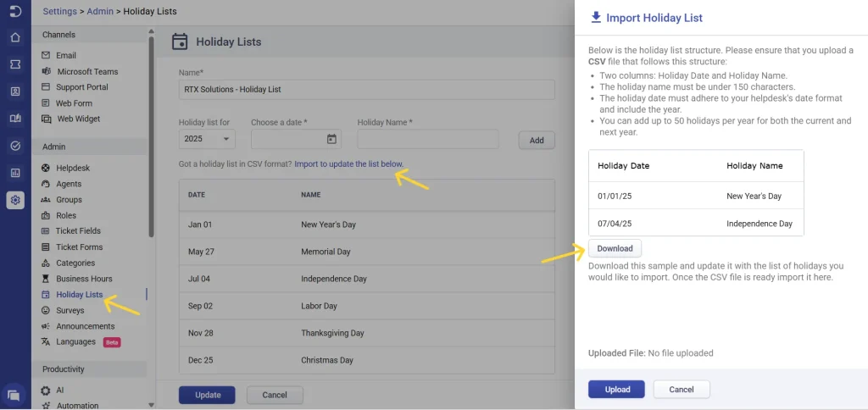Image resolution: width=868 pixels, height=410 pixels.
Task: Open Ticket Fields in Admin menu
Action: 78,231
